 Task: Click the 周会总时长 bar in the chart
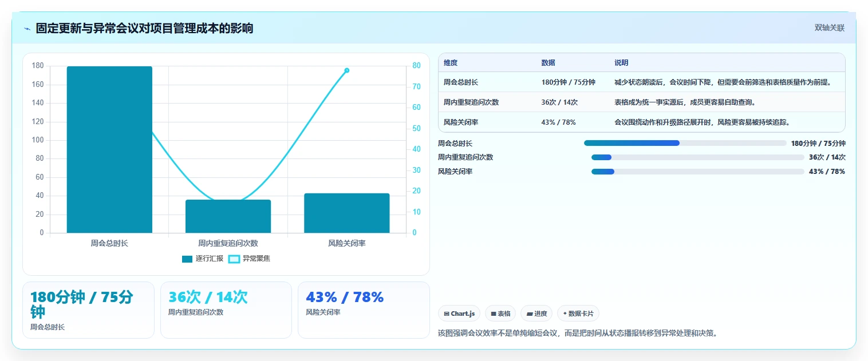click(x=109, y=150)
